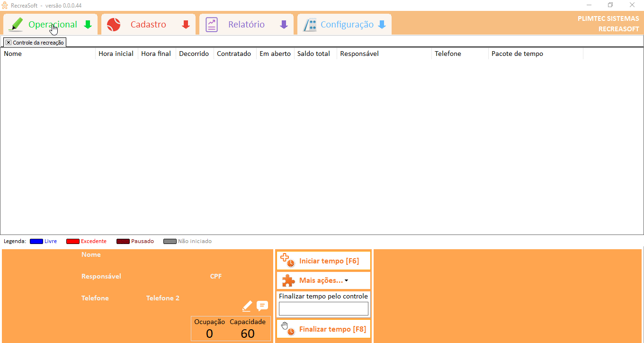Click the Em aberto column header

[x=276, y=54]
